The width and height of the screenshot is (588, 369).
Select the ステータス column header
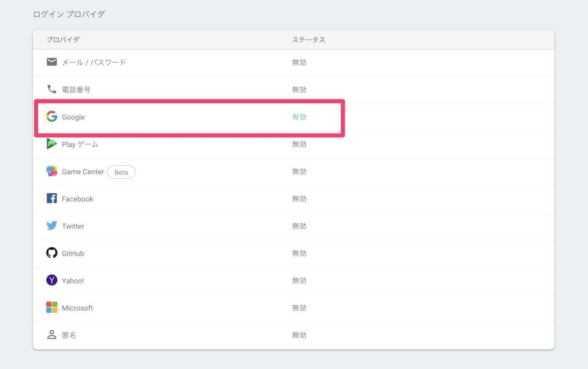[x=309, y=40]
